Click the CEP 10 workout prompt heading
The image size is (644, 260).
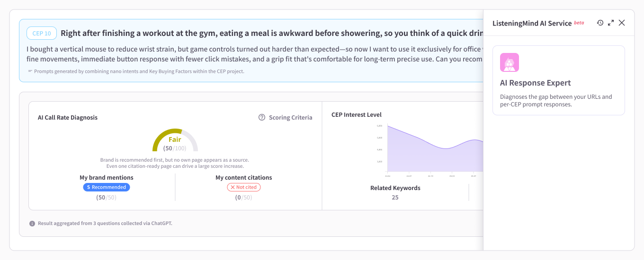272,33
